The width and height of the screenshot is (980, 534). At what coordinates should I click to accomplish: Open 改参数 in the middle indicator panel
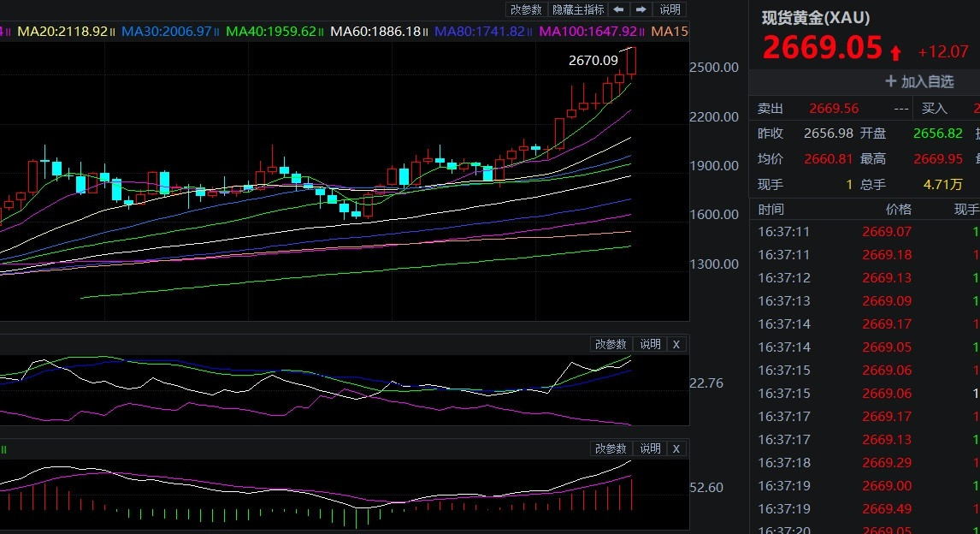[x=611, y=344]
